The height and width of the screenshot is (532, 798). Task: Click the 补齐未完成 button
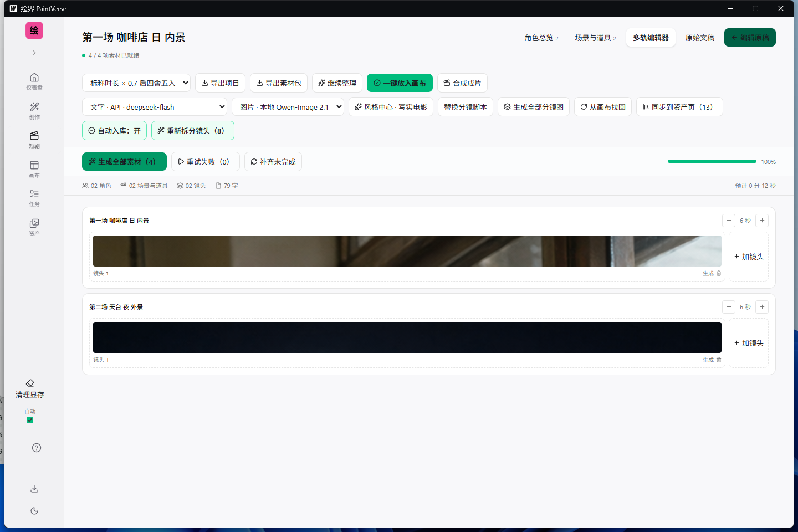coord(273,162)
